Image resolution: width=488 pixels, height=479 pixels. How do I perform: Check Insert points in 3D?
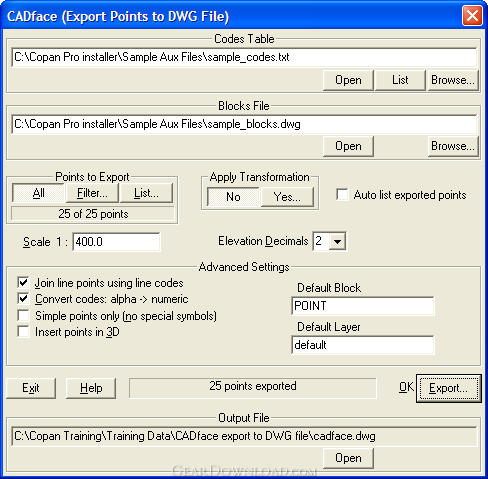point(23,332)
